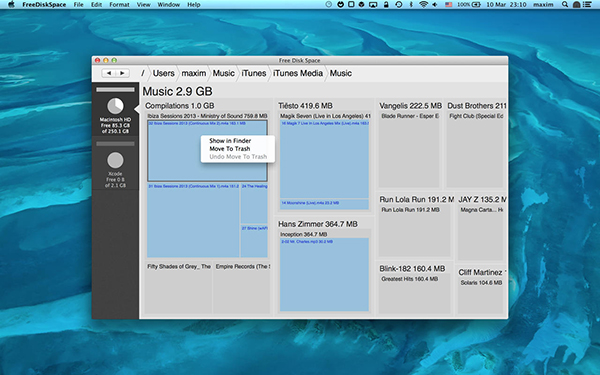This screenshot has width=600, height=375.
Task: Jump to iTunes Media in breadcrumb path
Action: 298,73
